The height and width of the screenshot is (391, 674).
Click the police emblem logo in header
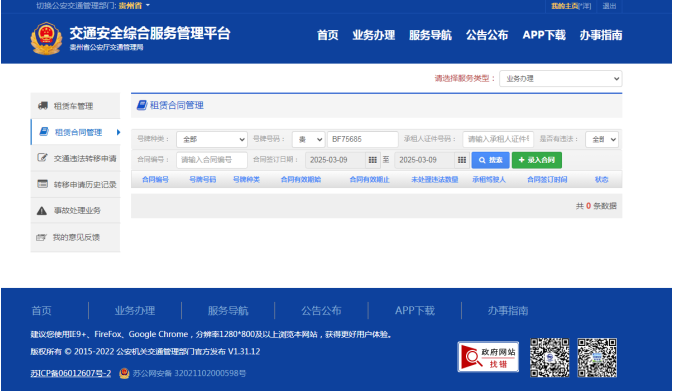click(x=46, y=38)
